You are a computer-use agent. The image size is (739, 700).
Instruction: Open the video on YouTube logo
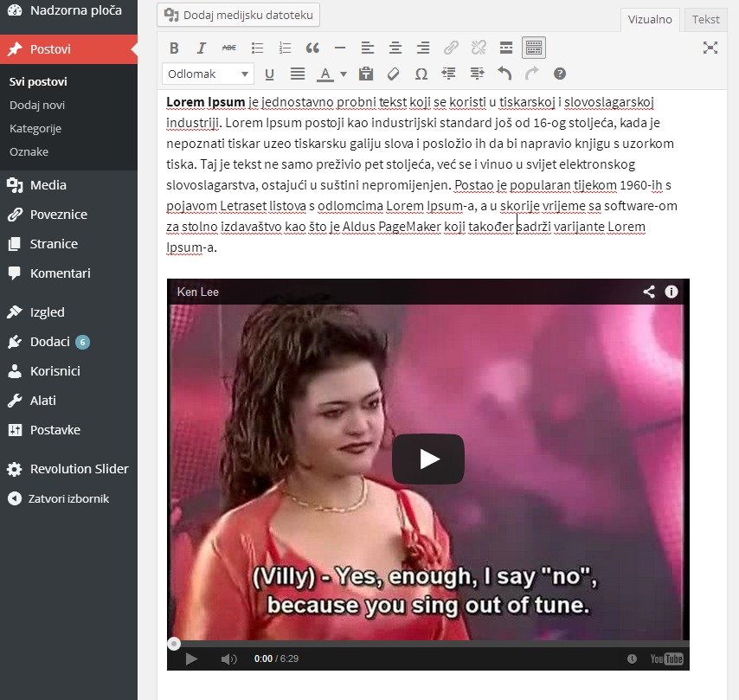[x=666, y=659]
